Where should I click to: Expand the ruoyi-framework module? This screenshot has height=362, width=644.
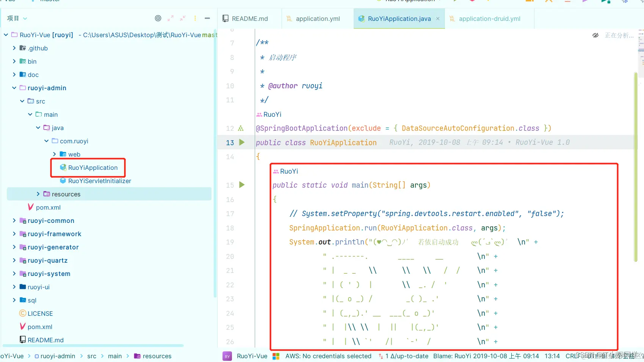click(14, 234)
